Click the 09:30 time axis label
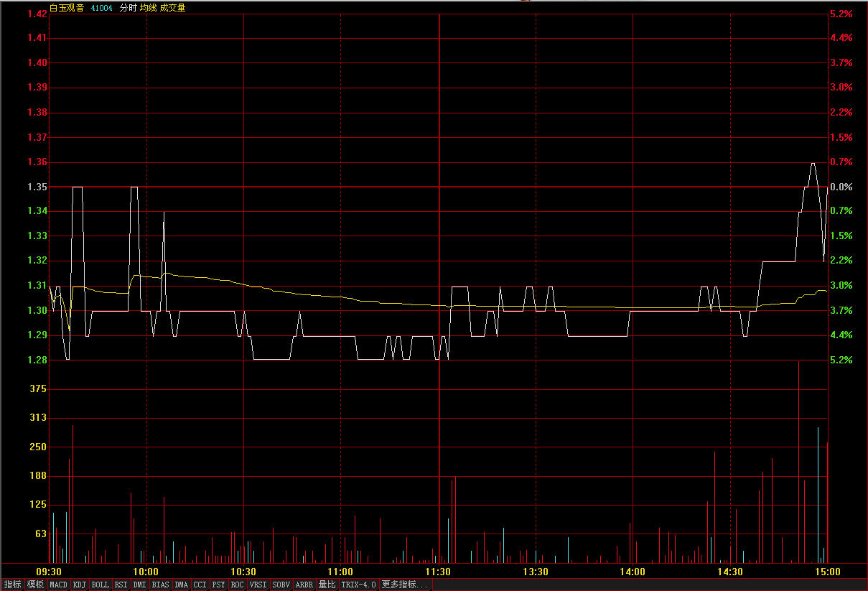Screen dimensions: 868x591 pos(49,572)
